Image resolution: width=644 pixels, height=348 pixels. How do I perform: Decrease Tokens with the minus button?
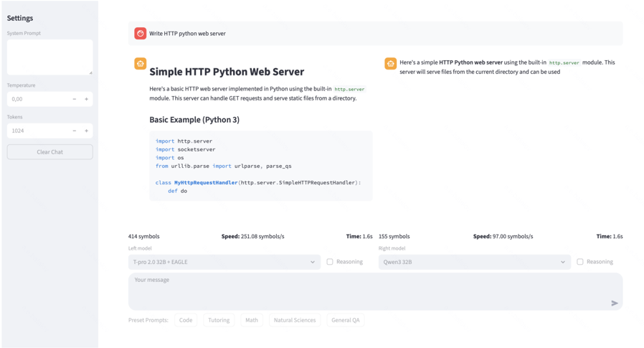pos(75,131)
